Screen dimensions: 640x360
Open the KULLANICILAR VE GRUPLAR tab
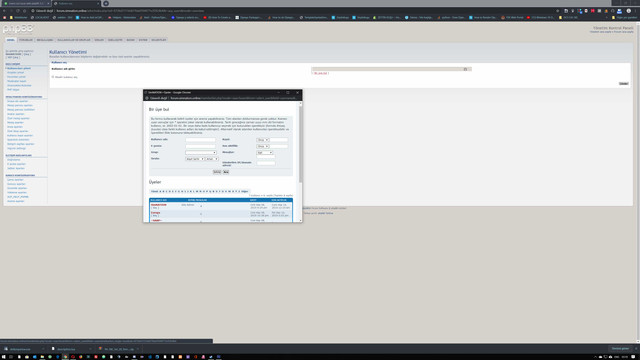(x=74, y=40)
